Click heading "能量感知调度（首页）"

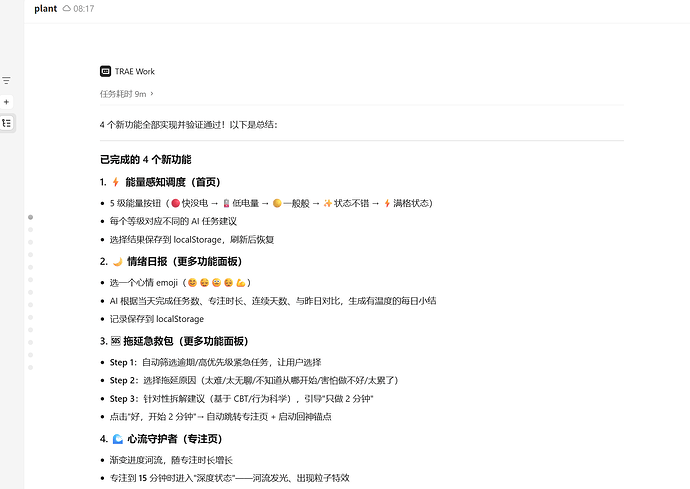(x=172, y=182)
